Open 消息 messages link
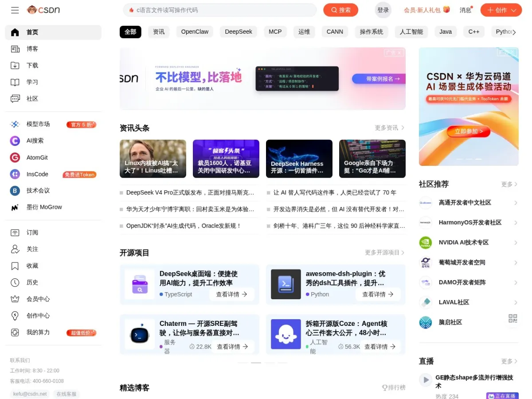The height and width of the screenshot is (399, 532). tap(465, 10)
